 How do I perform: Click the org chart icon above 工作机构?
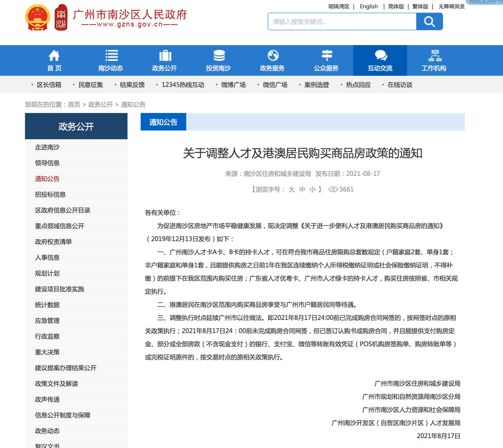pos(435,55)
